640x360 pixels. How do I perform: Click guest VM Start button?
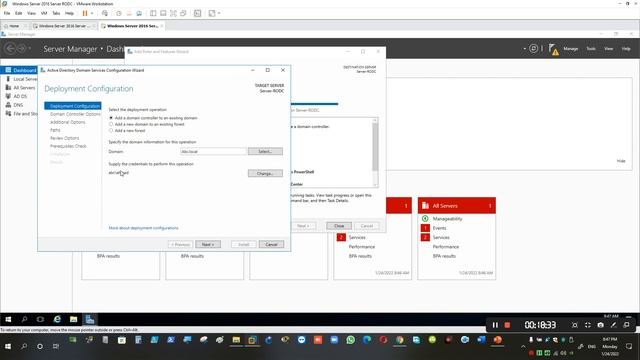[x=8, y=319]
